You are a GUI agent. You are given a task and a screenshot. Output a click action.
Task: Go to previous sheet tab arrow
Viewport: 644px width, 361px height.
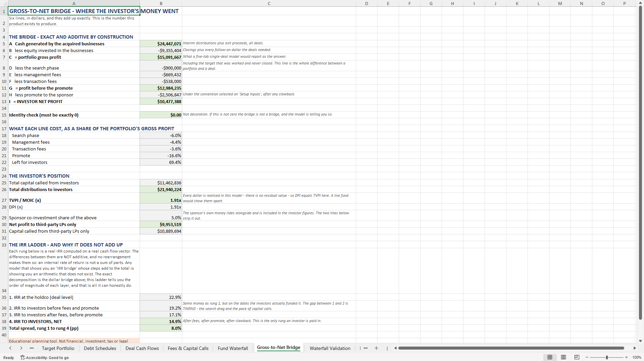click(x=10, y=348)
